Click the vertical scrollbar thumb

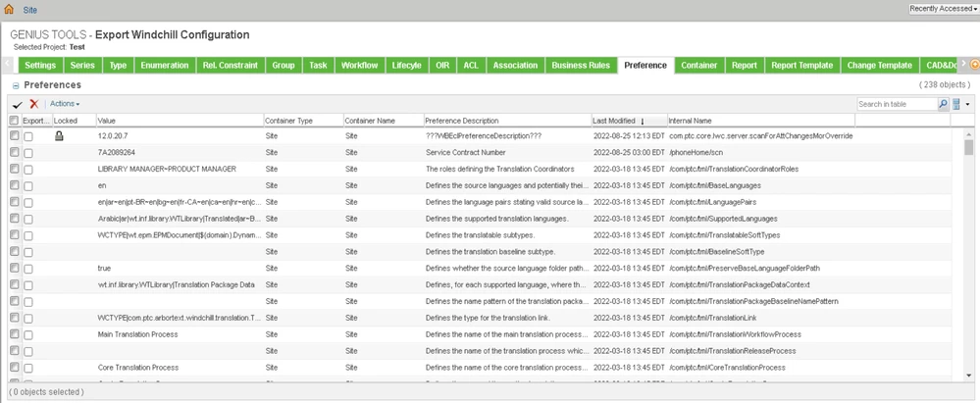969,147
